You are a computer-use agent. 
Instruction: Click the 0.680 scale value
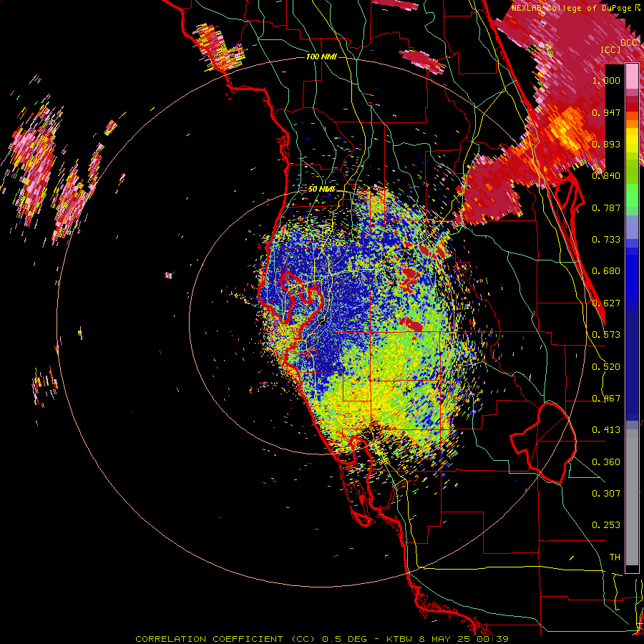pos(606,271)
